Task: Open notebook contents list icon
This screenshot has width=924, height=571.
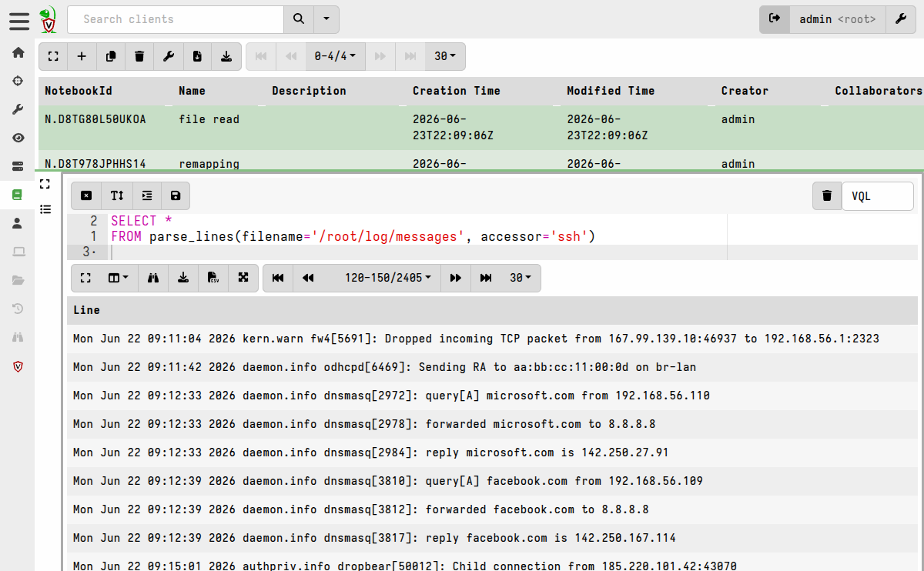Action: coord(45,209)
